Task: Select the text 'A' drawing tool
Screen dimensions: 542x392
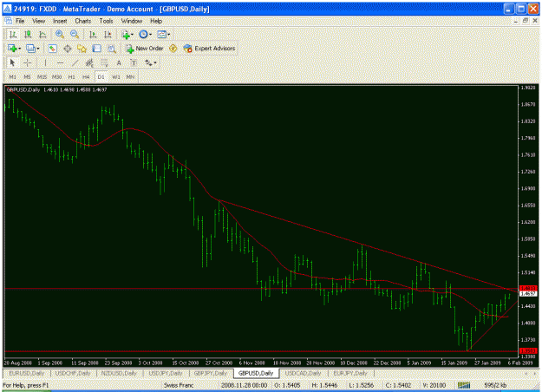Action: point(119,62)
